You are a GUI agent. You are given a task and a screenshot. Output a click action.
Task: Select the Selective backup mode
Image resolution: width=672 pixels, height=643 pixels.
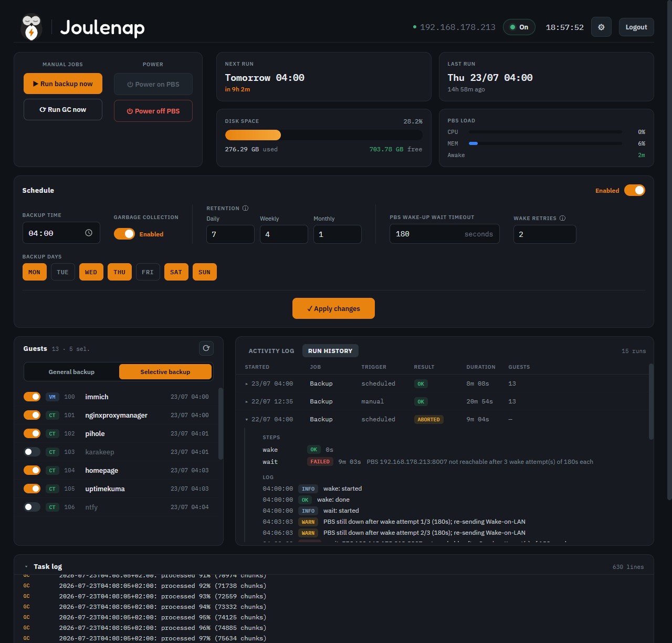coord(165,372)
